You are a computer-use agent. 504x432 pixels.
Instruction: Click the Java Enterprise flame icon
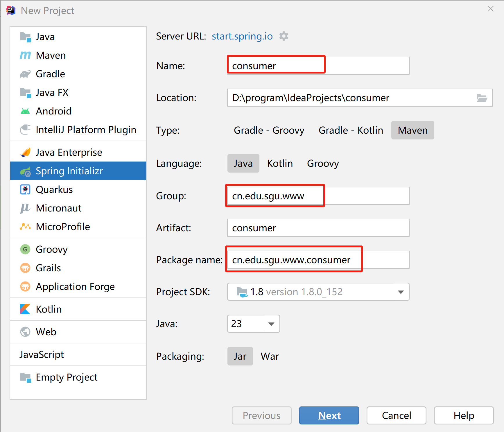tap(25, 152)
